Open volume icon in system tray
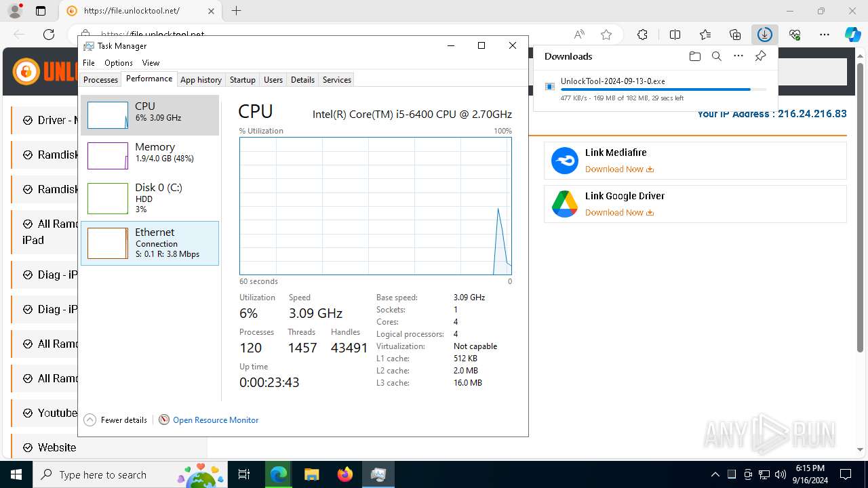Screen dimensions: 868x488 (780, 474)
